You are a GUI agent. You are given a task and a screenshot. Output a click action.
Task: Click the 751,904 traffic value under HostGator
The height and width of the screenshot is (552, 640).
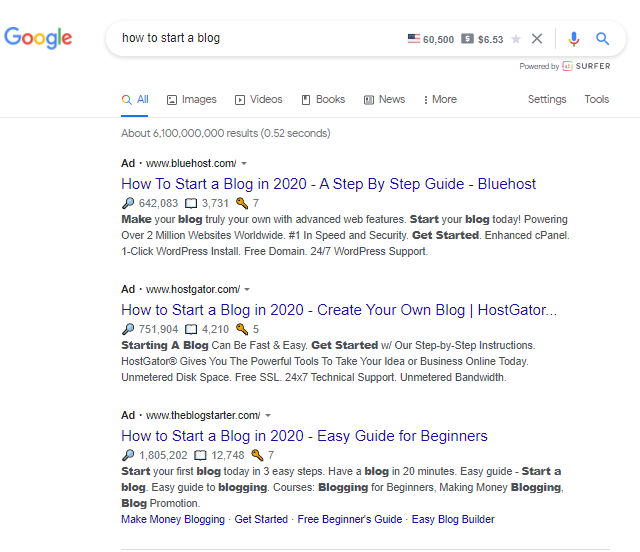click(x=158, y=329)
